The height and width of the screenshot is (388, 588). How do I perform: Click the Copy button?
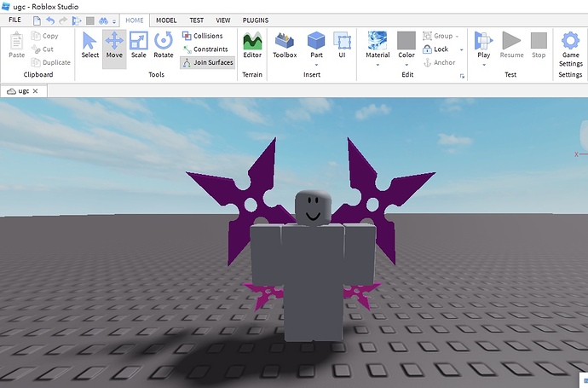click(45, 36)
